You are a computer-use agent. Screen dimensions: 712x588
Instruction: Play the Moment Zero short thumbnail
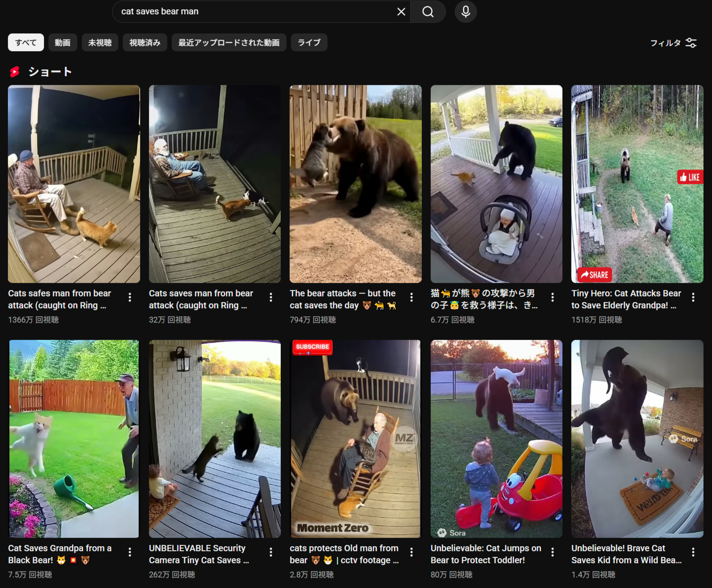pyautogui.click(x=355, y=439)
